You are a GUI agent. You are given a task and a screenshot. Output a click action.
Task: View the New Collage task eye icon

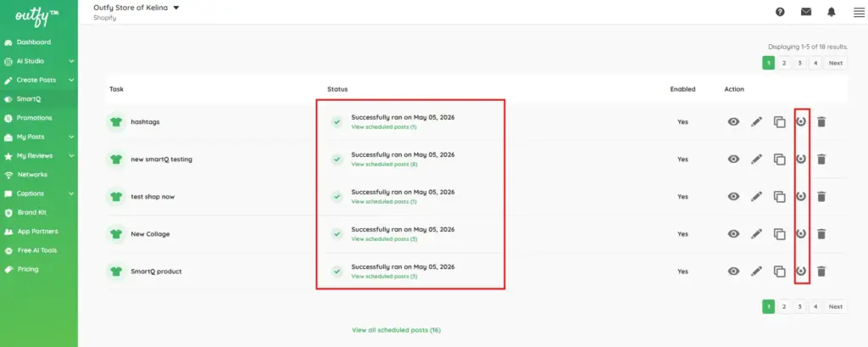pyautogui.click(x=733, y=234)
